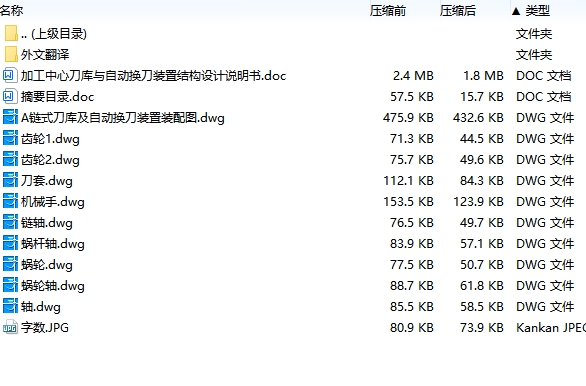
Task: Click the 83.9 KB size of 蜗杆轴.dwg
Action: pyautogui.click(x=412, y=244)
